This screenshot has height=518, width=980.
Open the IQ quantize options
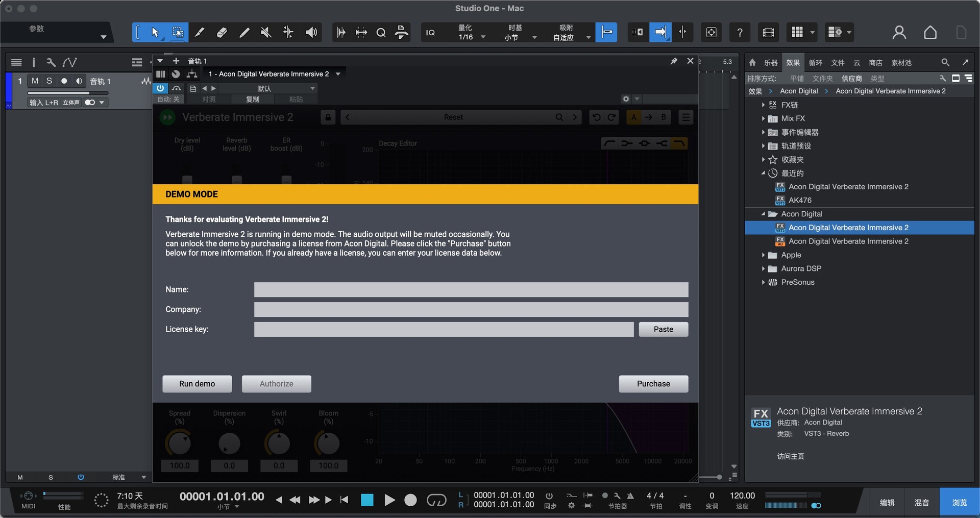point(430,33)
